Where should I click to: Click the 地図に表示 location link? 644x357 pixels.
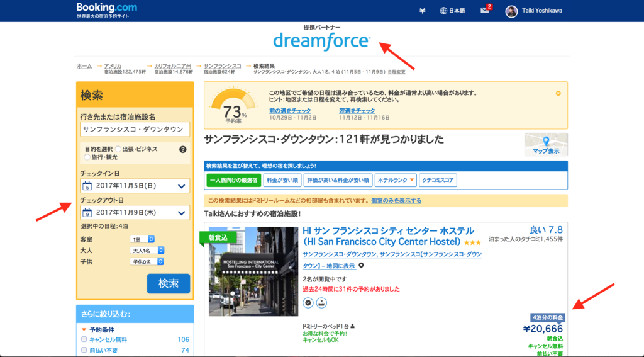click(340, 266)
